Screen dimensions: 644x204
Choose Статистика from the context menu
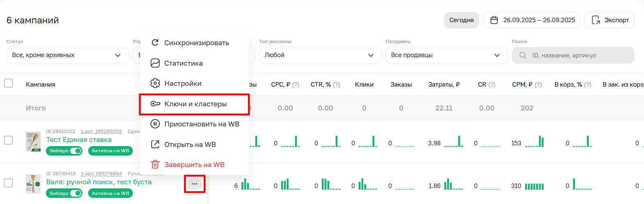pos(184,63)
